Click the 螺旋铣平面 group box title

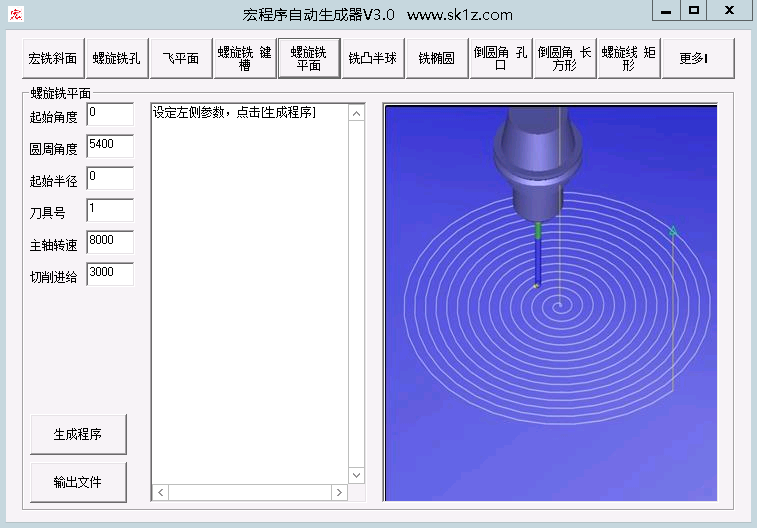60,93
